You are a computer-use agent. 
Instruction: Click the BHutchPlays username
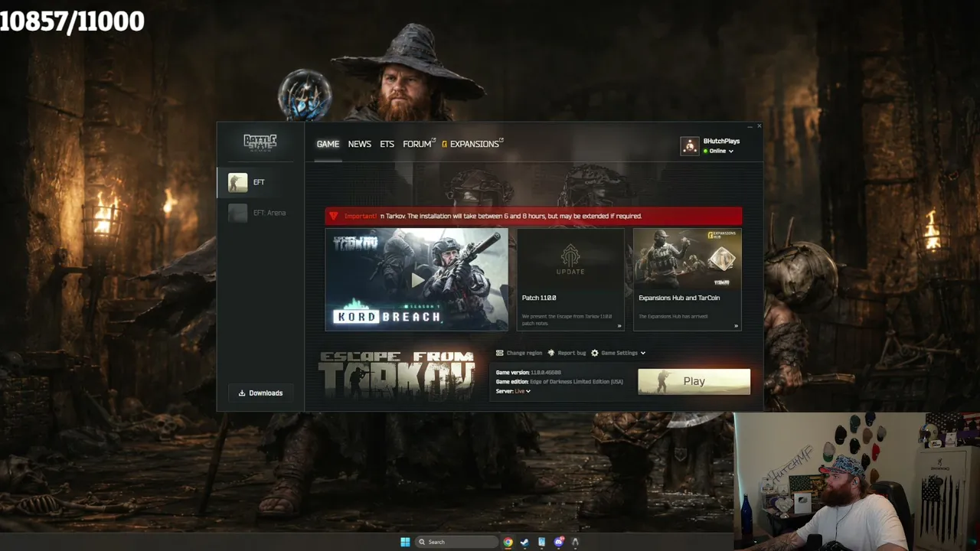tap(721, 141)
